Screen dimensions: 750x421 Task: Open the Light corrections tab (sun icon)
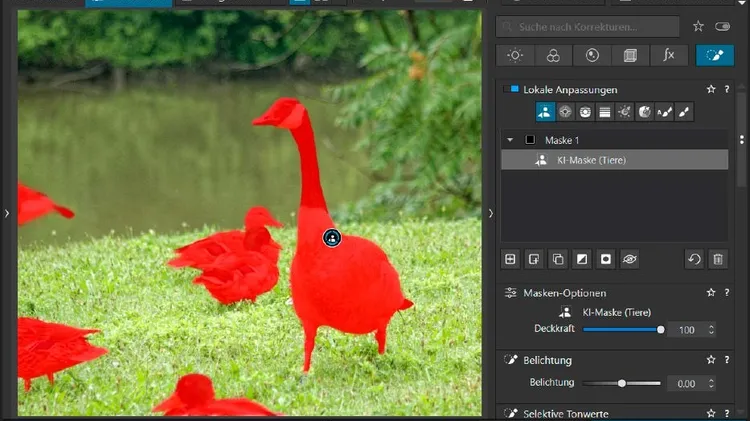point(515,56)
